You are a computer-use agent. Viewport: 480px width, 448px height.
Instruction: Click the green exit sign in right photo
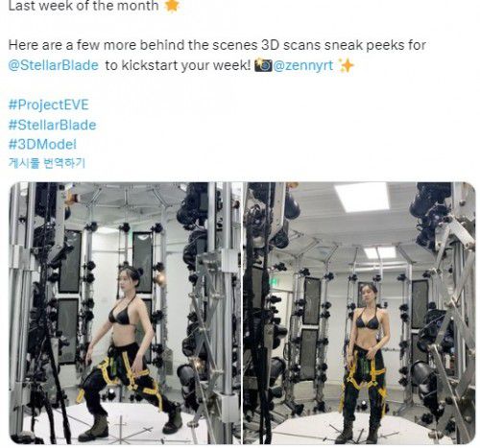tap(275, 282)
